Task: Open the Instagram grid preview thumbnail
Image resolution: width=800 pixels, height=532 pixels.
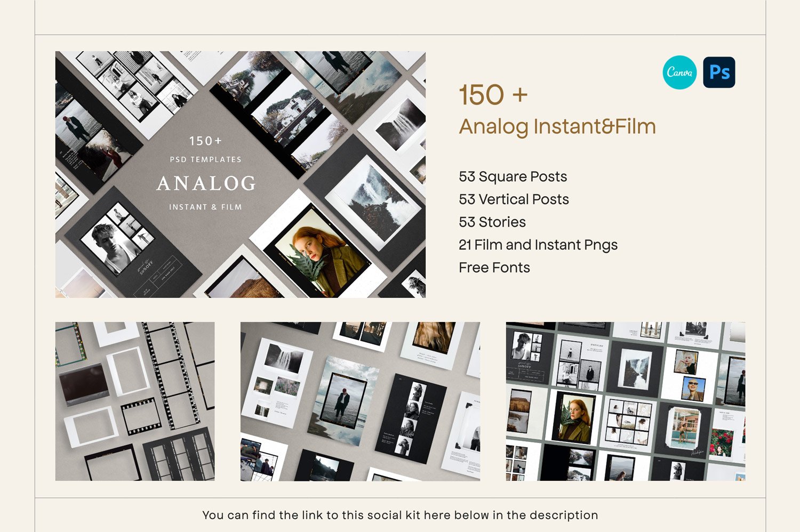Action: (x=626, y=401)
